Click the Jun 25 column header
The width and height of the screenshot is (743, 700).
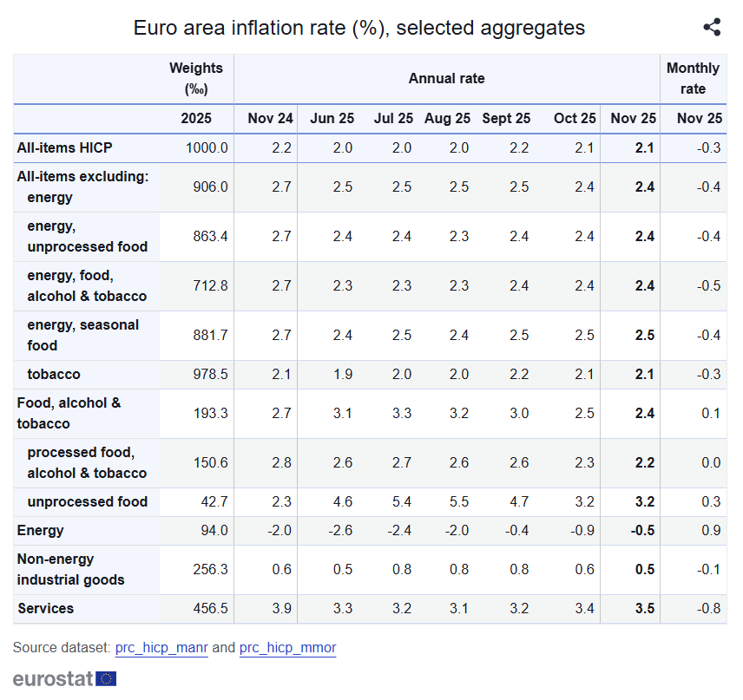coord(332,119)
